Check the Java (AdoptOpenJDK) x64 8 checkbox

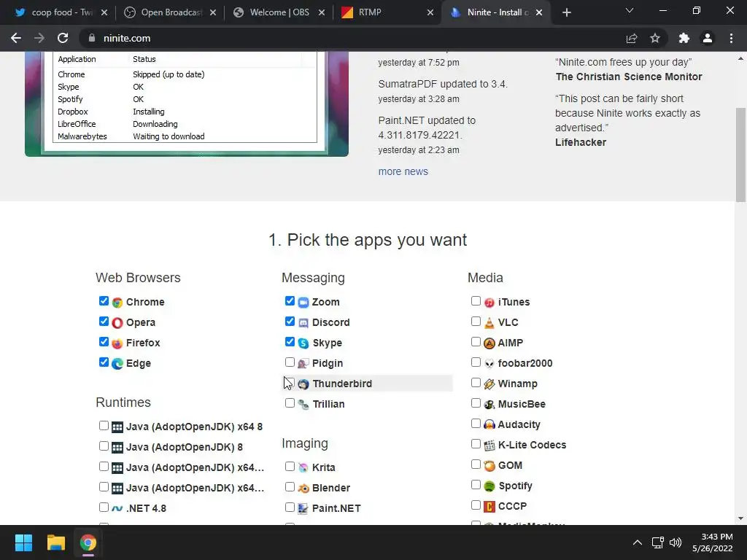tap(104, 426)
